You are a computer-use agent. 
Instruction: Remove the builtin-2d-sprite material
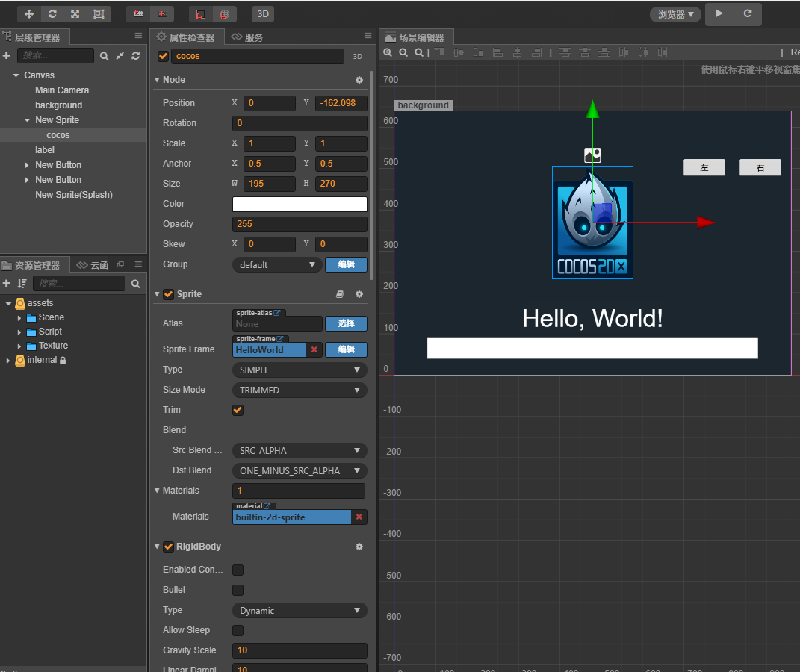tap(359, 517)
